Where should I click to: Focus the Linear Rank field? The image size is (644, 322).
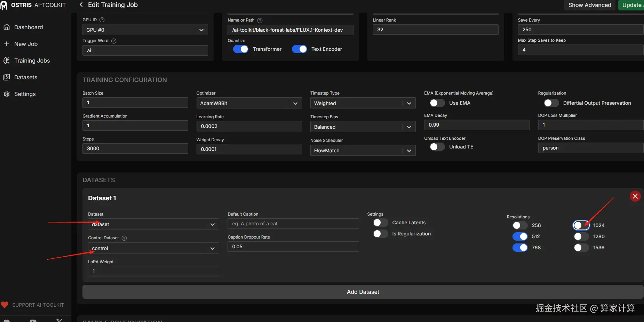(x=436, y=30)
